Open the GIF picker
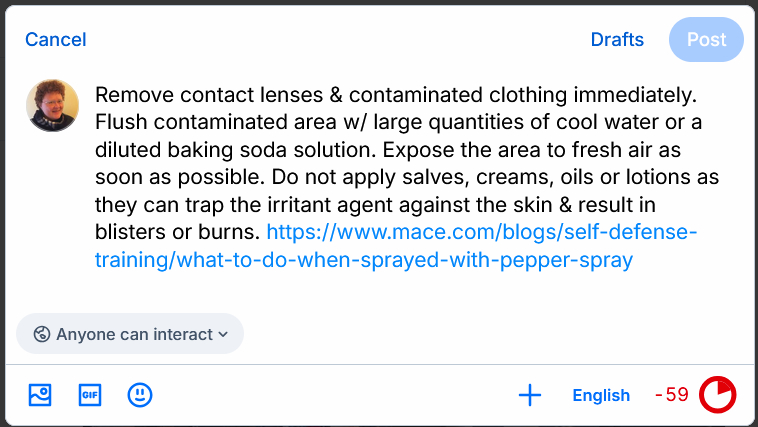 (90, 395)
